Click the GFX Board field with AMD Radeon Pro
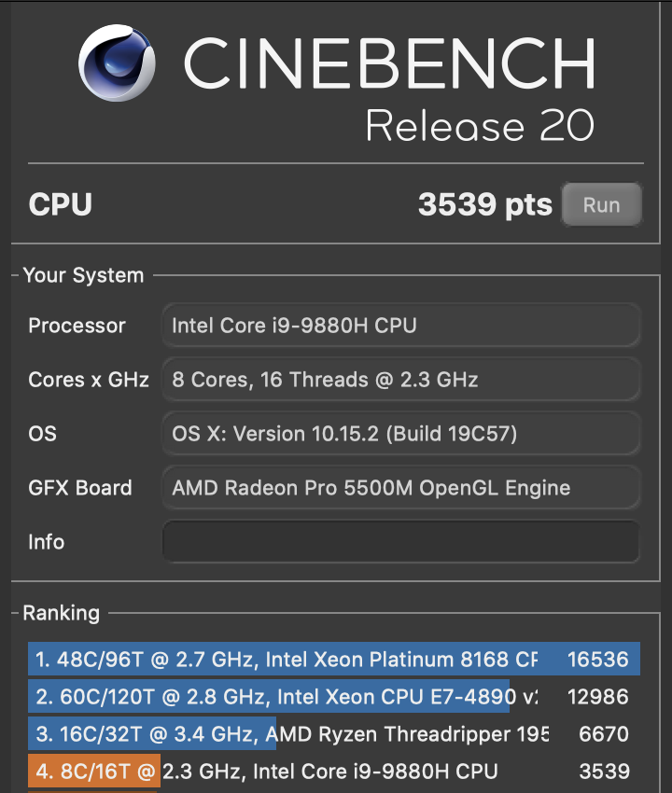 pyautogui.click(x=401, y=488)
